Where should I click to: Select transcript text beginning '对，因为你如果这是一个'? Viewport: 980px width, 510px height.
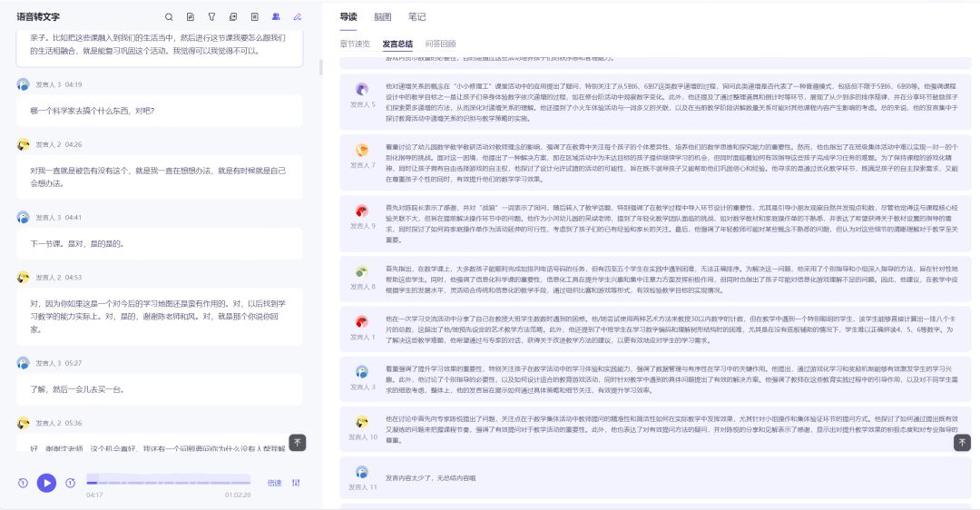tap(158, 316)
